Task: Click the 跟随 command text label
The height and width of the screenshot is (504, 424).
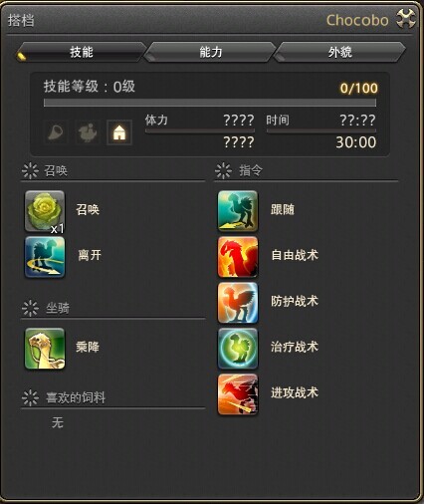Action: [x=283, y=209]
